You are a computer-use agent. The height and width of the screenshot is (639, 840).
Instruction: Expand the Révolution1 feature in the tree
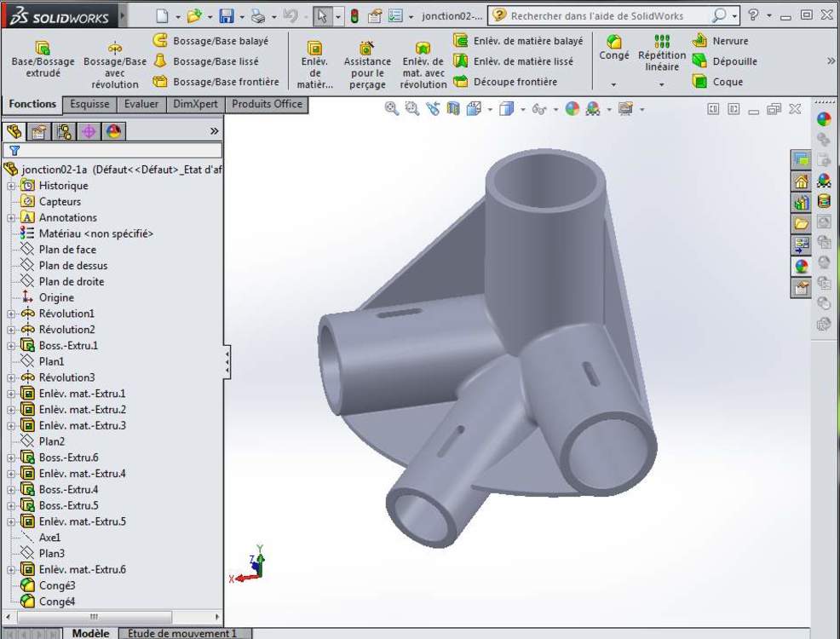point(11,314)
